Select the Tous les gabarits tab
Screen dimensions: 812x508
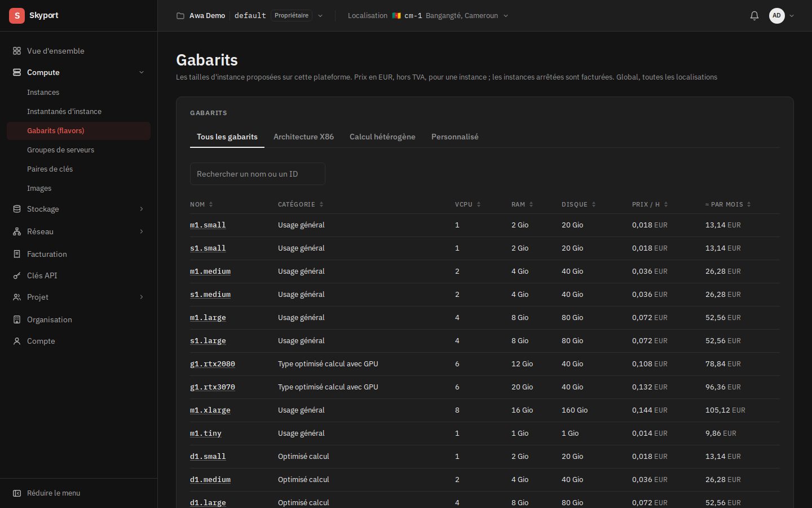click(227, 137)
